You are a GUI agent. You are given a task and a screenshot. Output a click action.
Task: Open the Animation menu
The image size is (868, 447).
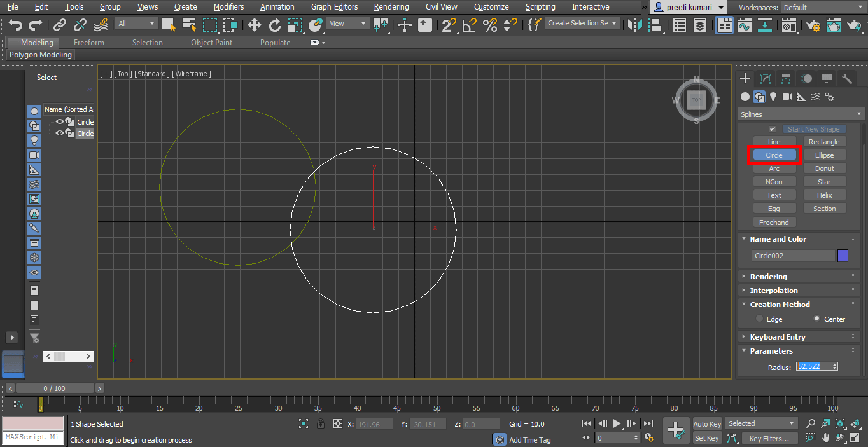(x=277, y=7)
